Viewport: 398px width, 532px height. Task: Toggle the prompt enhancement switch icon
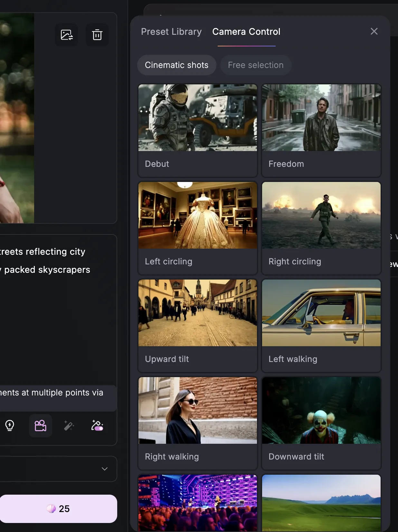coord(97,426)
